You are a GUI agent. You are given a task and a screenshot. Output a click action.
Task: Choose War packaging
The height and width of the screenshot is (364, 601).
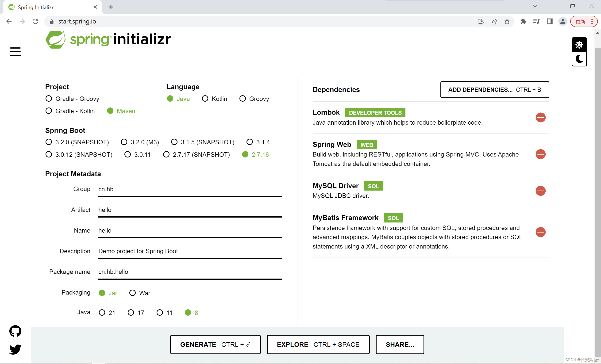tap(140, 293)
